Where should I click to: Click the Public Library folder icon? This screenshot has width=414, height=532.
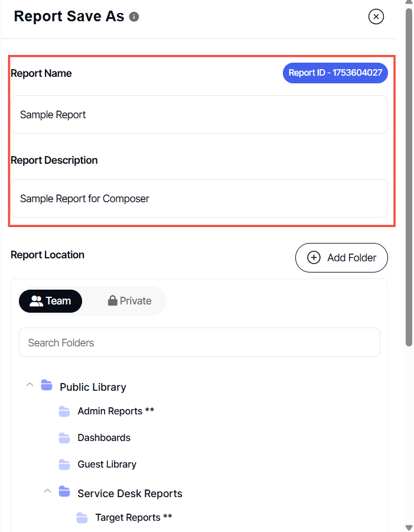47,386
